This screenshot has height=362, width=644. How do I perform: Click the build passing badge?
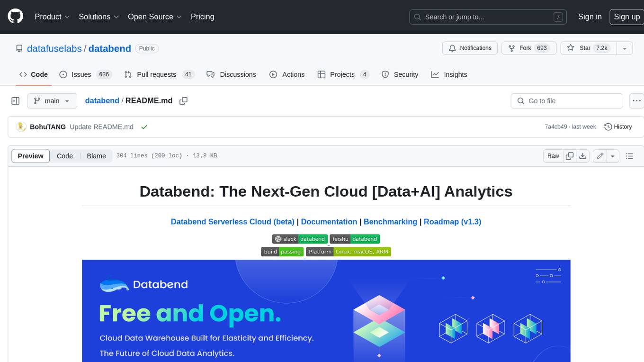click(282, 252)
